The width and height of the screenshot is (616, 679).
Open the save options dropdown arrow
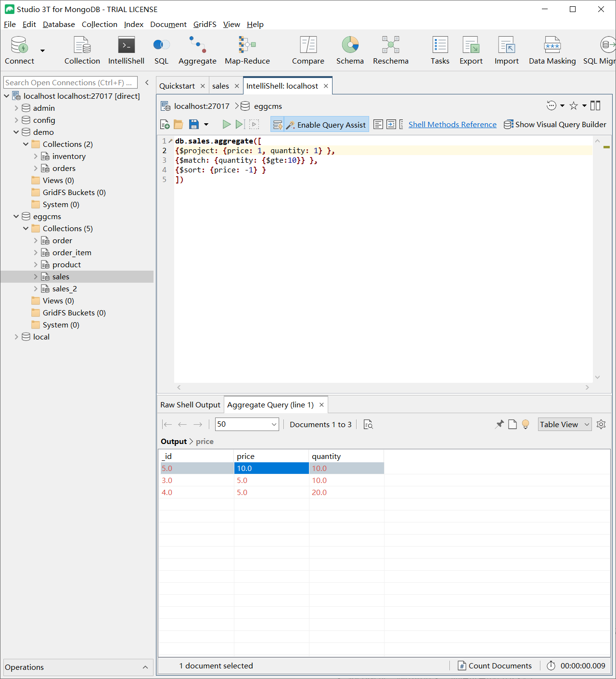coord(206,125)
